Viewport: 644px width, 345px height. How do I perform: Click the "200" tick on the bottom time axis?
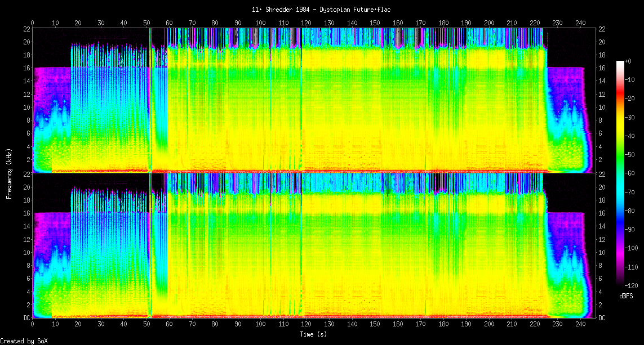[489, 325]
